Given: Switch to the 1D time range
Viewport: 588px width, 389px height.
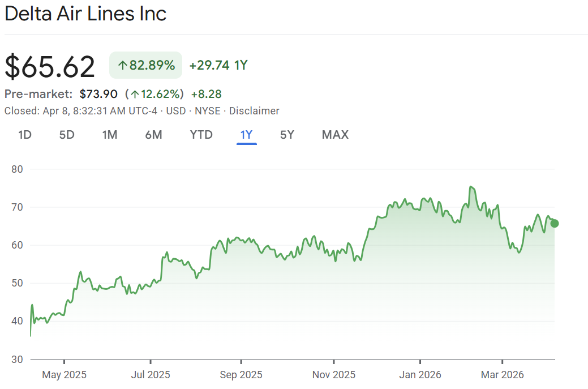Looking at the screenshot, I should click(x=24, y=135).
